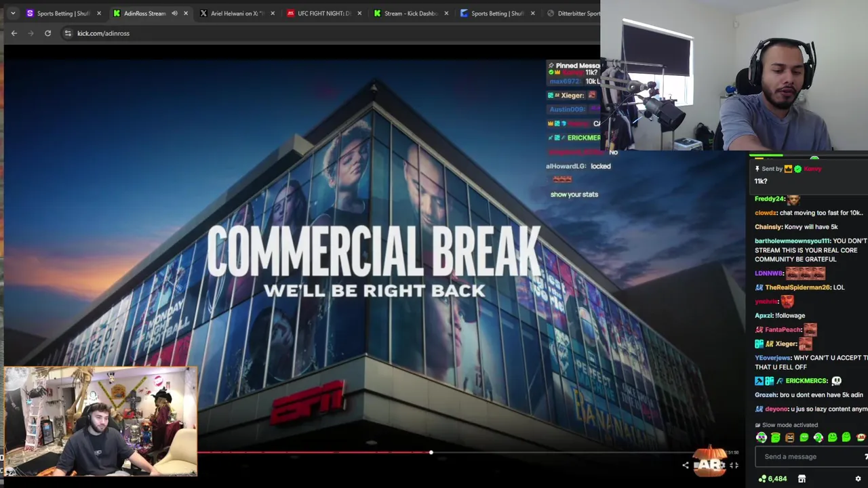868x488 pixels.
Task: Click username TheRealSpiderman26 in chat
Action: click(798, 287)
